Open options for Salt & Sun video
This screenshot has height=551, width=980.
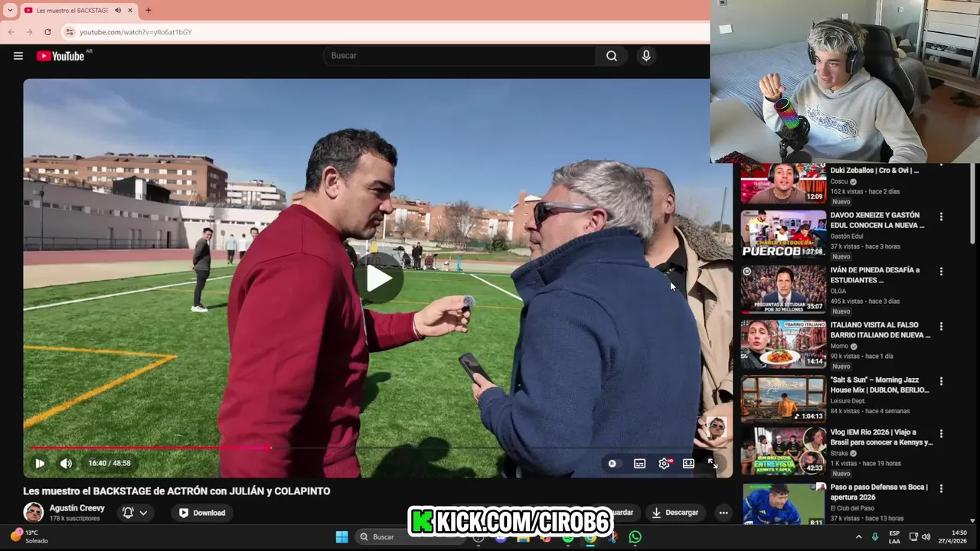coord(941,381)
